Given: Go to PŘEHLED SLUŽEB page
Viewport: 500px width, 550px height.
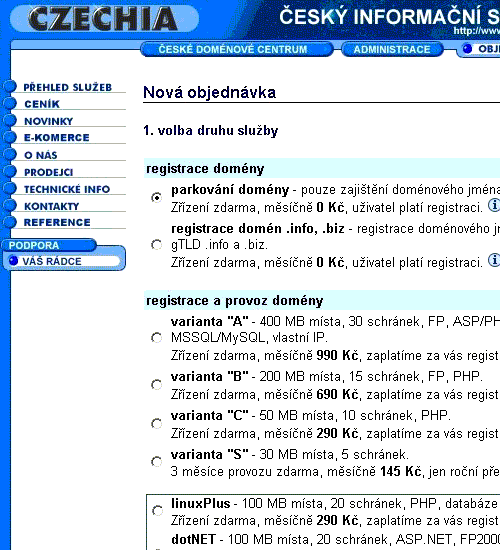Looking at the screenshot, I should [x=67, y=87].
